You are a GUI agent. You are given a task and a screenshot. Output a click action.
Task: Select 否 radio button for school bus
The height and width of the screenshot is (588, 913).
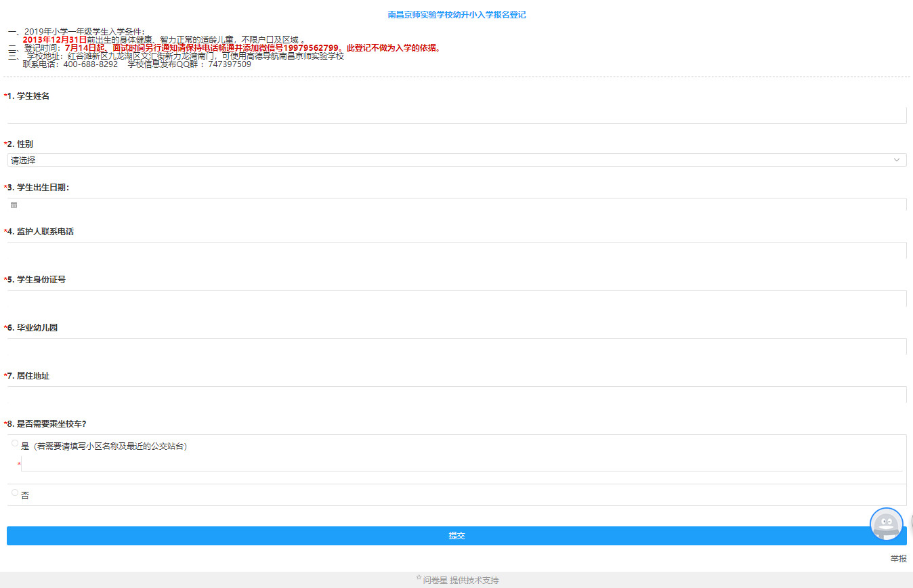pyautogui.click(x=15, y=492)
